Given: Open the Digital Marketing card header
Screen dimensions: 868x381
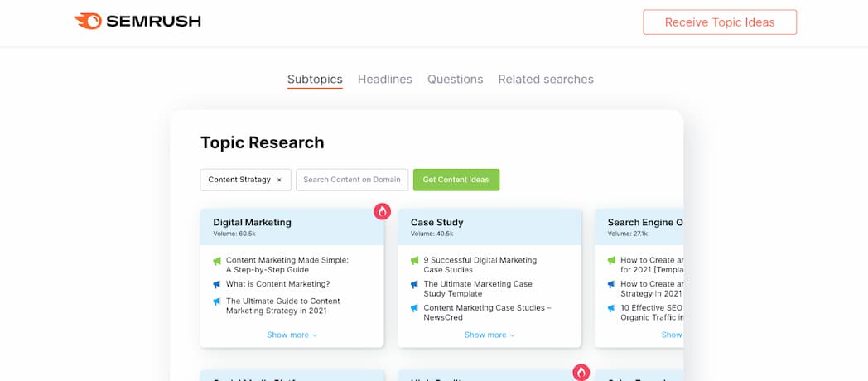Looking at the screenshot, I should [x=292, y=227].
